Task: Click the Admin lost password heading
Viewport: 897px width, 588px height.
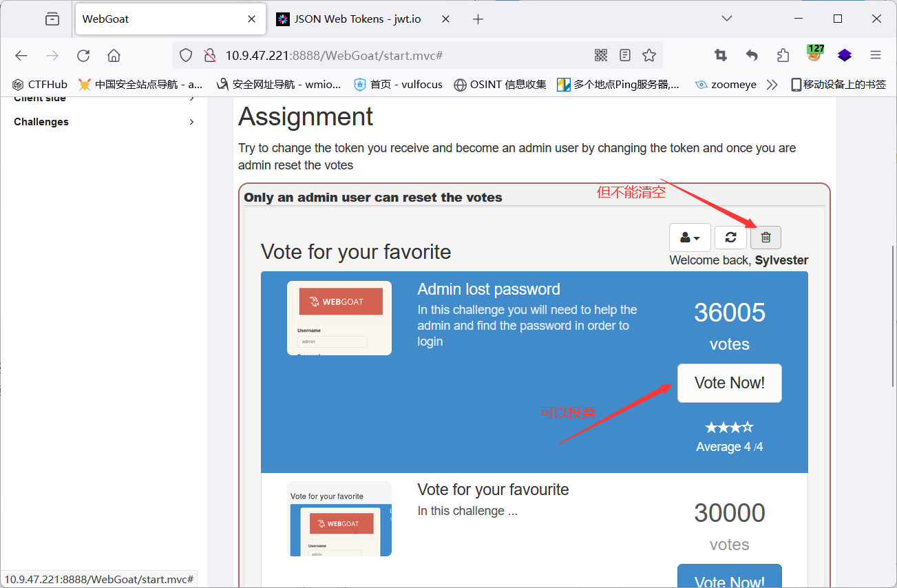Action: [489, 289]
